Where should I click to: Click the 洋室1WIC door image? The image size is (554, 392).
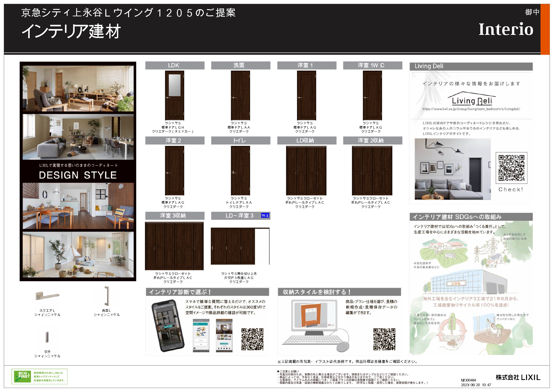(x=372, y=95)
